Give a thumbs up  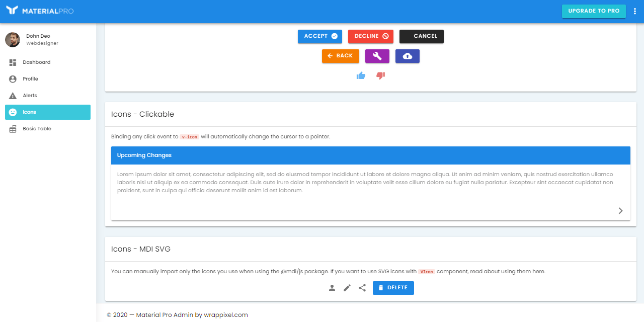(x=361, y=75)
